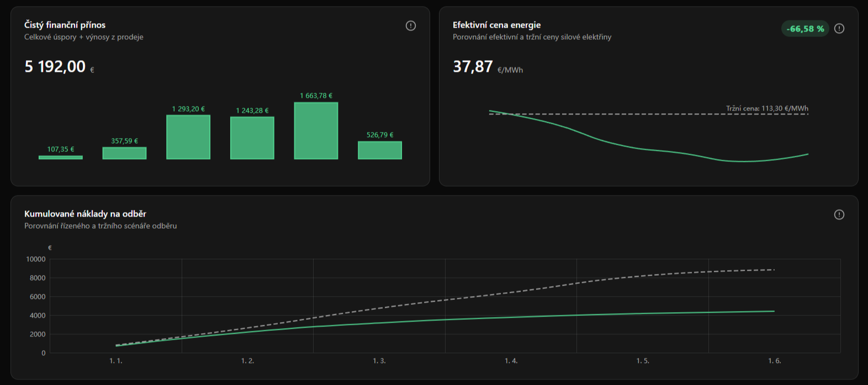Click the 1. 4. x-axis date label

pos(511,361)
